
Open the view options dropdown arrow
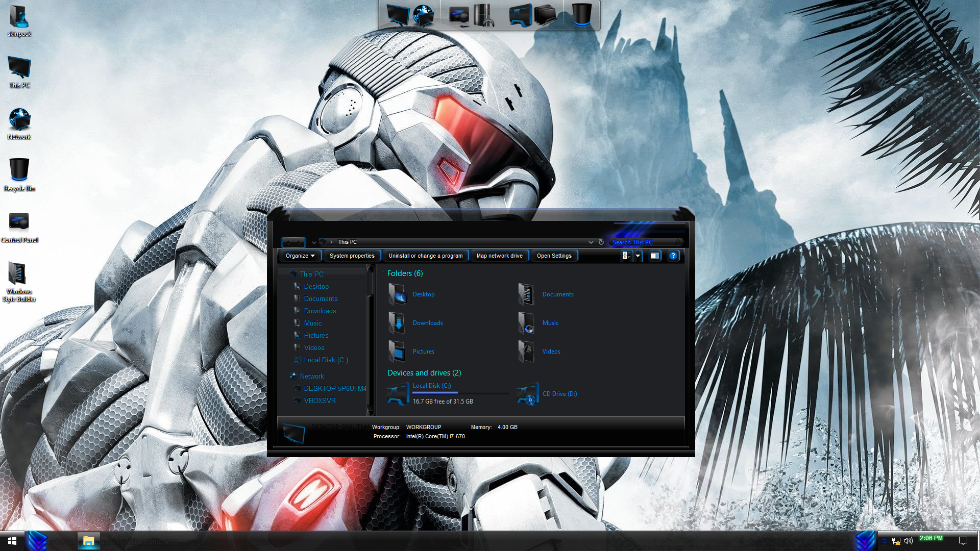tap(638, 256)
